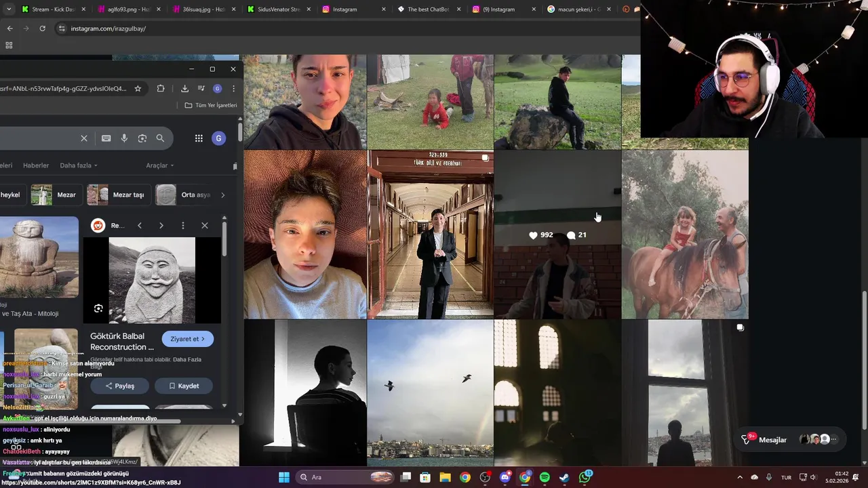Select the Orta asya suggestion chip
The width and height of the screenshot is (868, 488).
pos(184,195)
